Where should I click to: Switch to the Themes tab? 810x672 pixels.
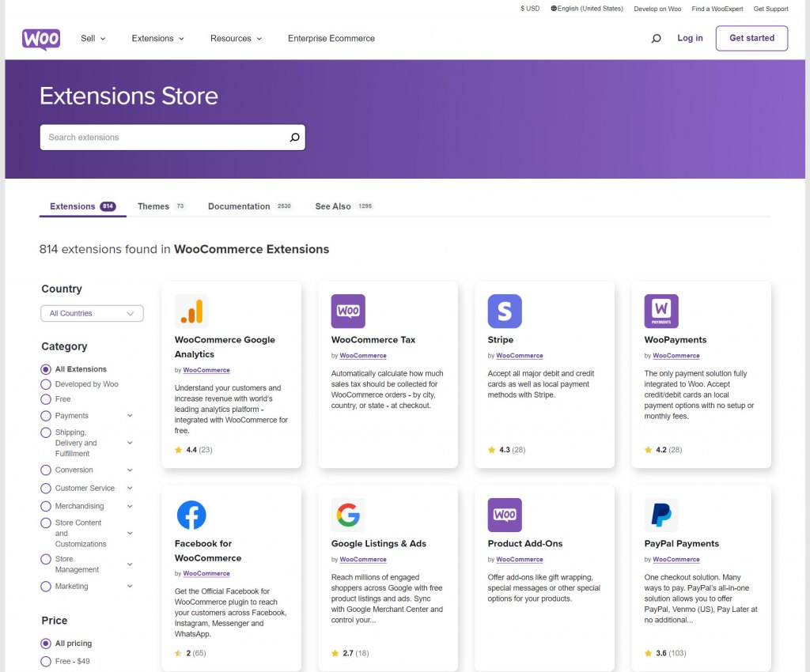click(161, 206)
